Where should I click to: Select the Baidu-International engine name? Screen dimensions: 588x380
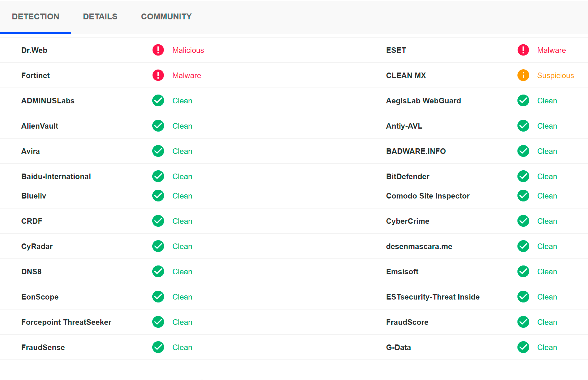[x=56, y=176]
